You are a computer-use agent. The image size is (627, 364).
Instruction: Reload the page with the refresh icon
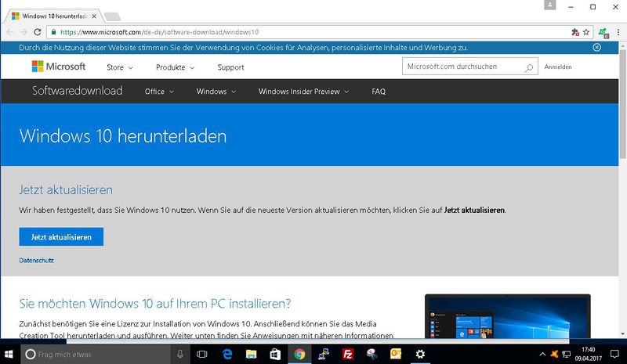tap(37, 32)
